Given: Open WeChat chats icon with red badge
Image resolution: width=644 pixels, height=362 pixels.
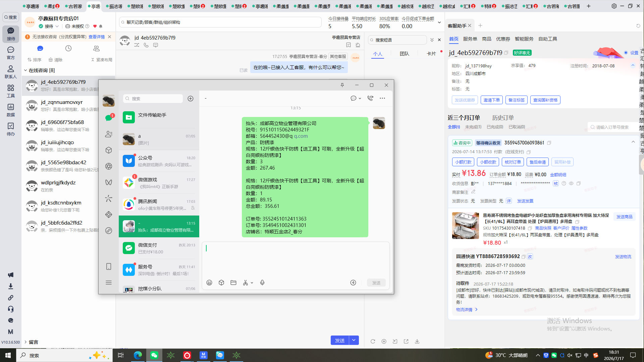Looking at the screenshot, I should [108, 118].
